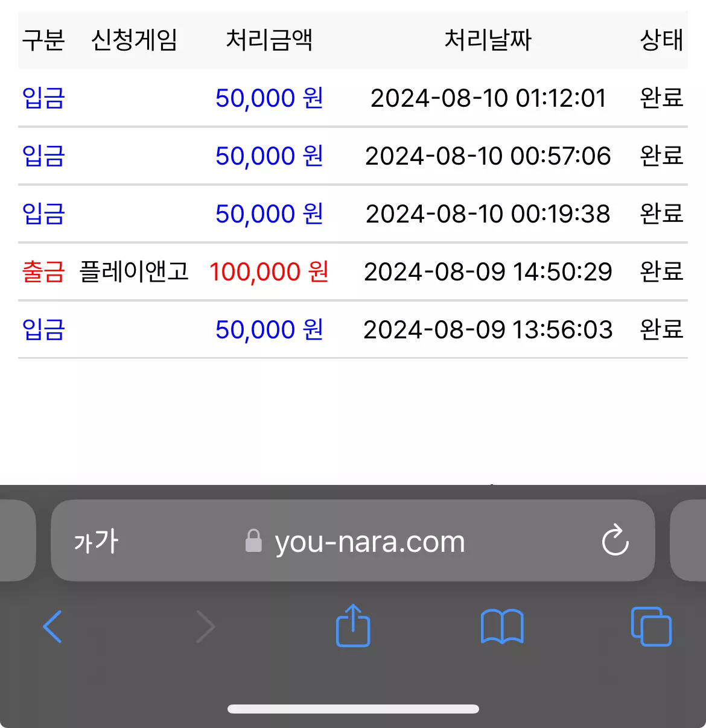Tap the 플레이앤고 game name
Image resolution: width=706 pixels, height=728 pixels.
click(x=134, y=271)
